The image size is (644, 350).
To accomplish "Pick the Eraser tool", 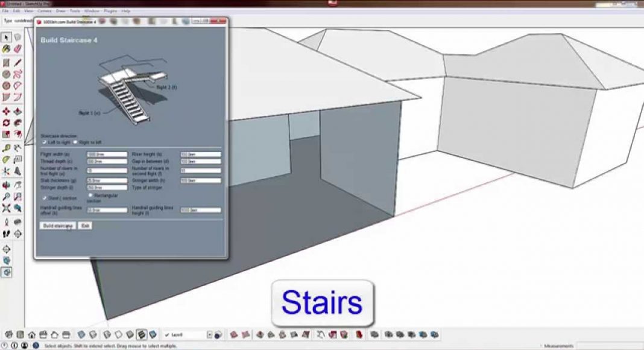I will pyautogui.click(x=18, y=49).
